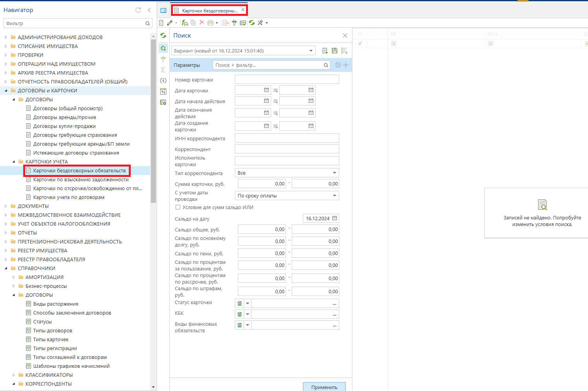This screenshot has height=391, width=588.
Task: Open the sigma totals side icon
Action: pos(163,70)
